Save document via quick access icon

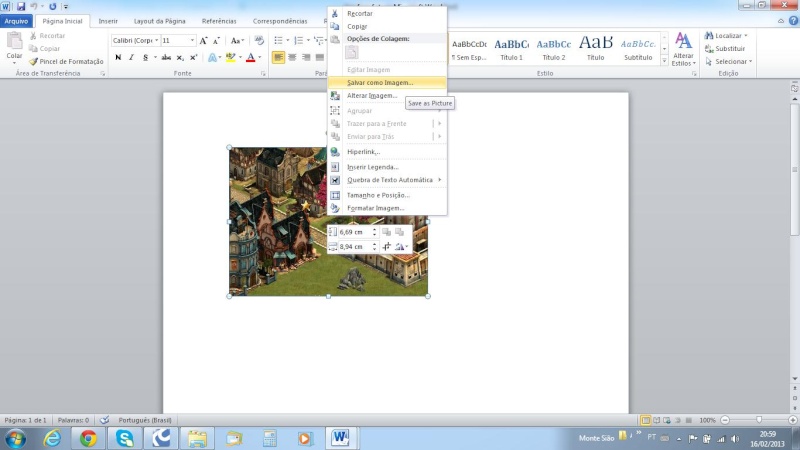coord(21,7)
